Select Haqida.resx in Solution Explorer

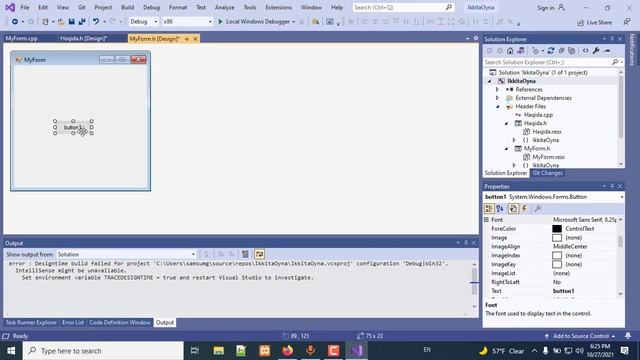(547, 131)
